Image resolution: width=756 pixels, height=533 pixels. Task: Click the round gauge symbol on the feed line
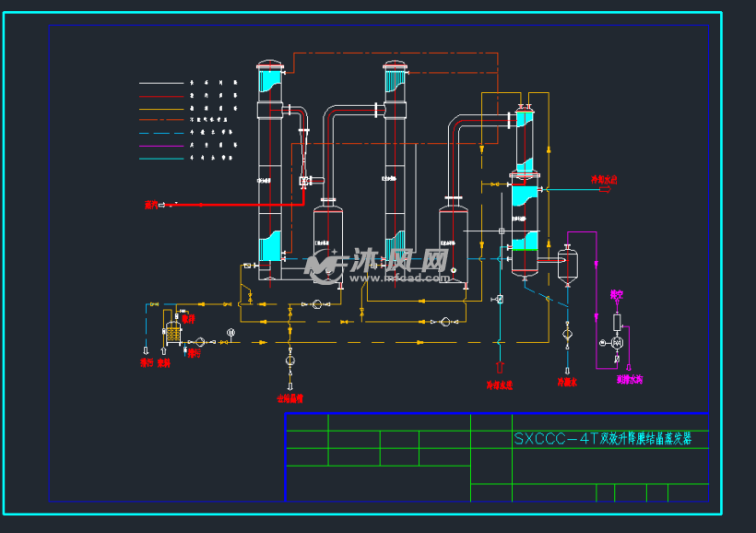point(230,332)
